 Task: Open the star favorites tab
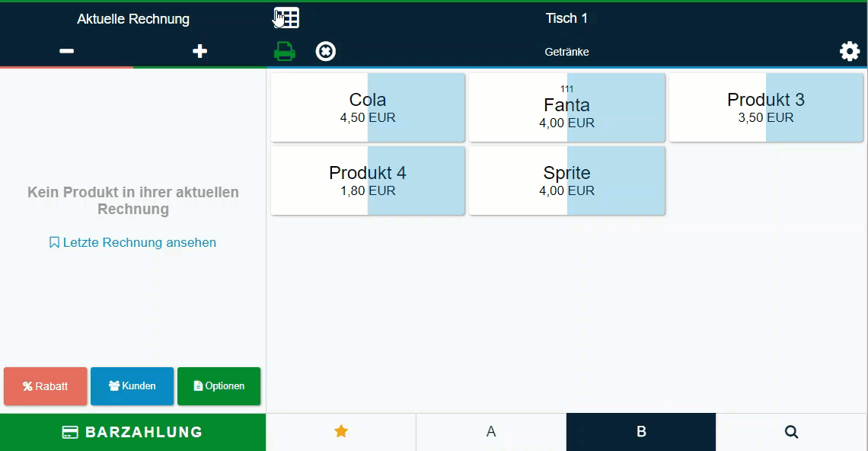pyautogui.click(x=341, y=432)
